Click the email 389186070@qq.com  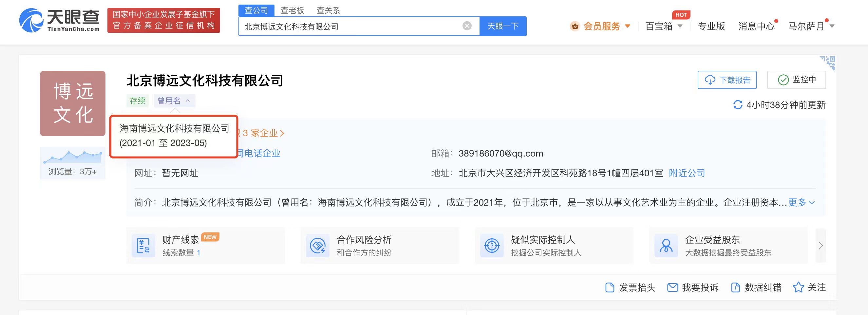click(501, 153)
